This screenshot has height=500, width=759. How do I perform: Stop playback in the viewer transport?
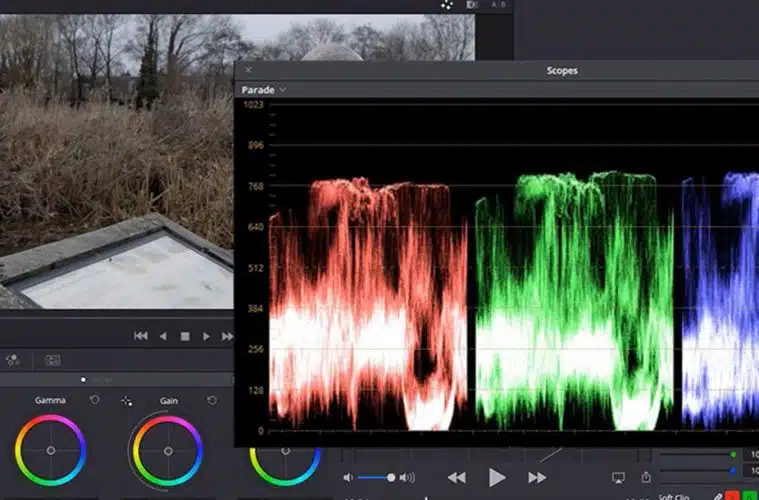tap(184, 337)
